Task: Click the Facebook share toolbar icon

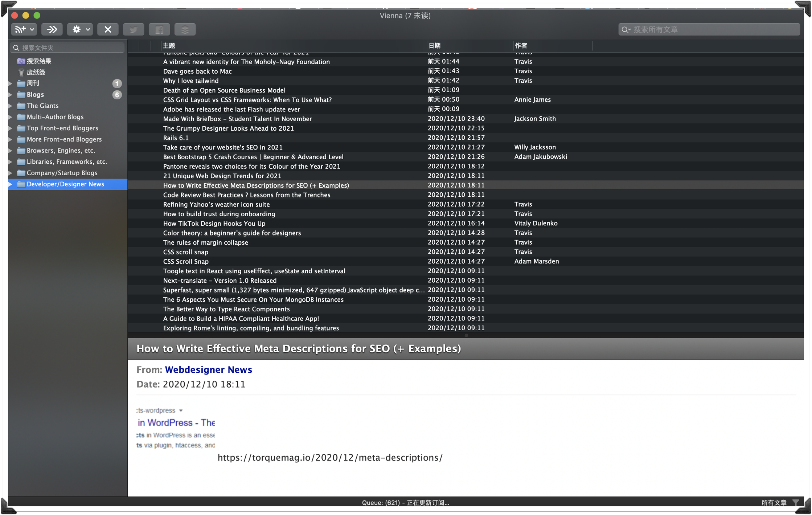Action: click(159, 29)
